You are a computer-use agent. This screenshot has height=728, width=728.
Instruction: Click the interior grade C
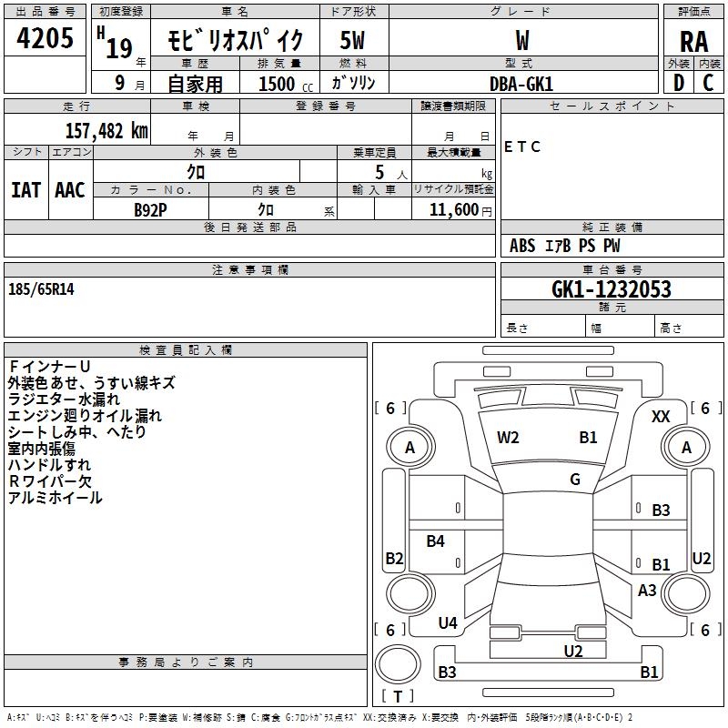708,83
